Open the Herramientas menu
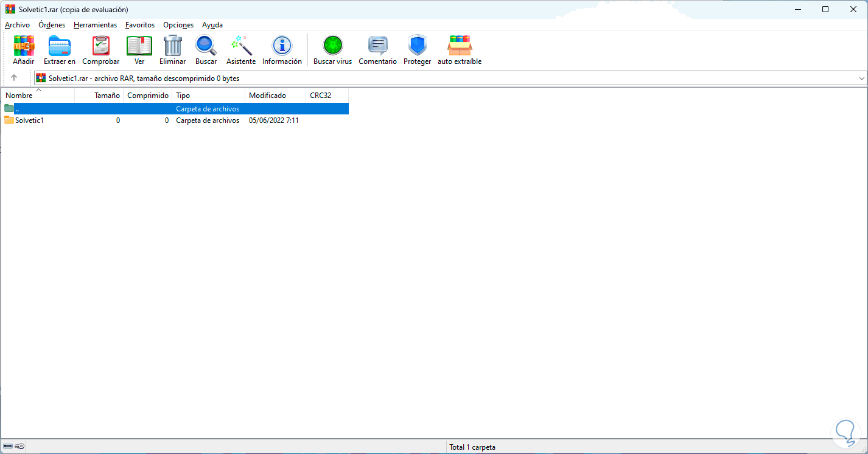This screenshot has height=454, width=868. click(95, 25)
